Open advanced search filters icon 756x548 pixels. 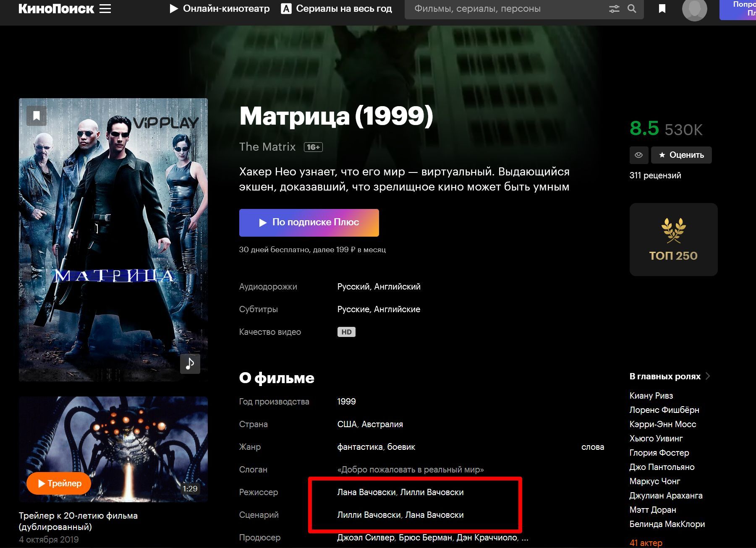point(614,9)
